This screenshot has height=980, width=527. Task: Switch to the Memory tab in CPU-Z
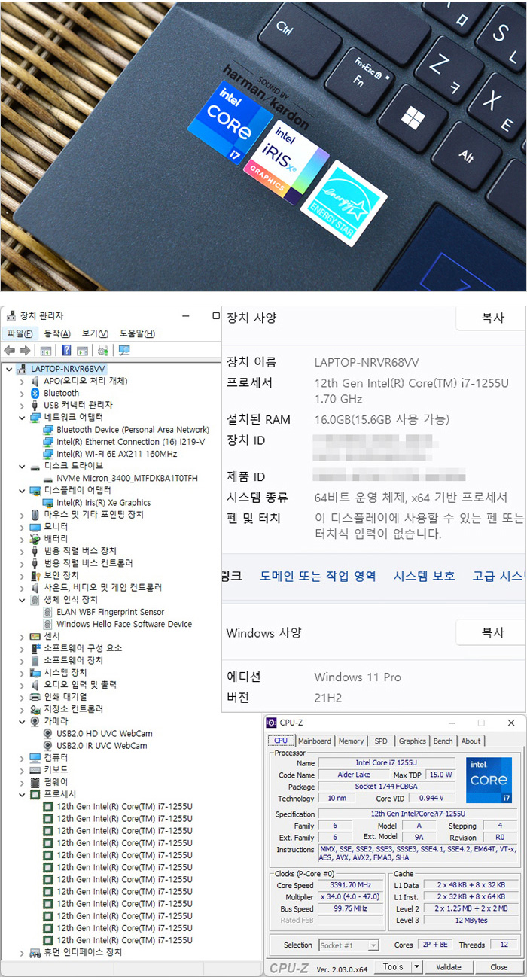click(x=351, y=741)
